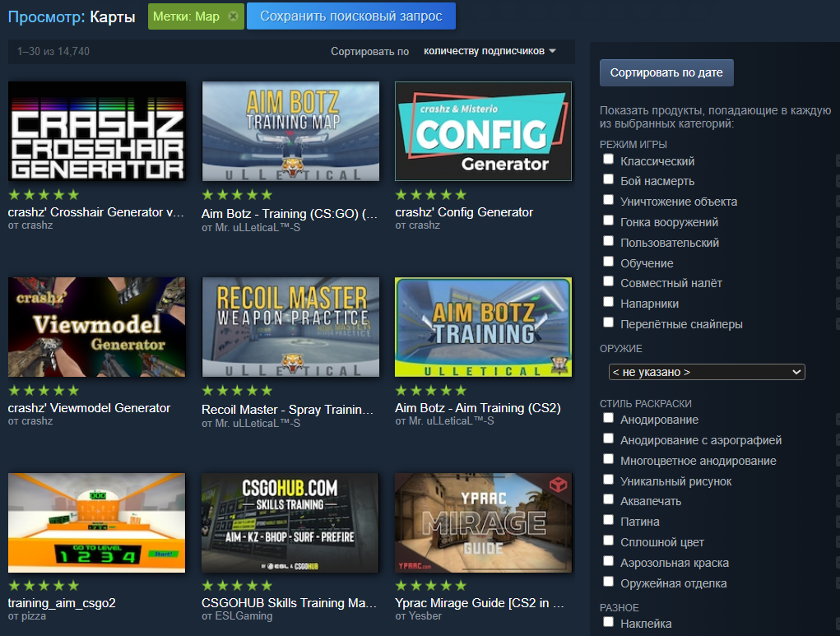The width and height of the screenshot is (840, 636).
Task: Toggle the Обучение checkbox
Action: 608,261
